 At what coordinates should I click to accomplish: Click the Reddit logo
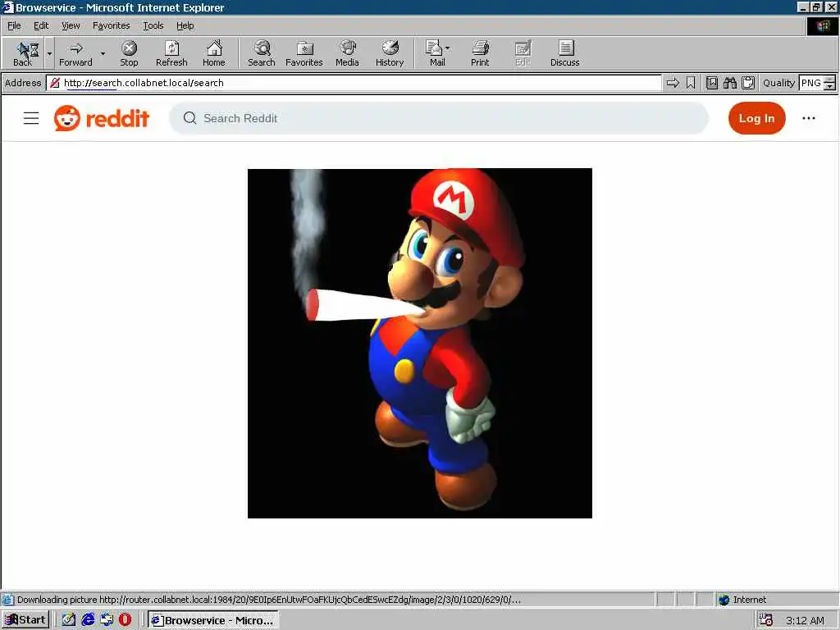click(101, 118)
